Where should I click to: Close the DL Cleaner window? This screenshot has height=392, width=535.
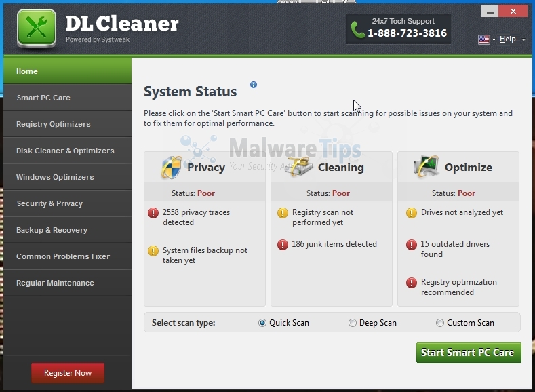point(513,12)
